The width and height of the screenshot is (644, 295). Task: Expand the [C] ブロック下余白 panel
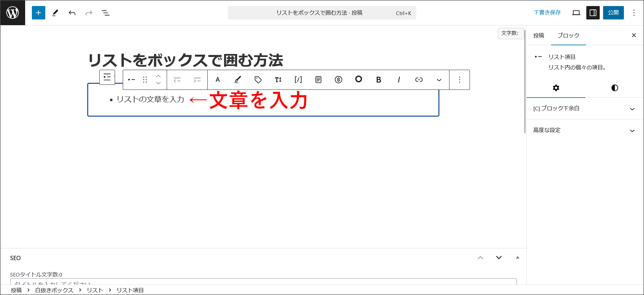[585, 109]
